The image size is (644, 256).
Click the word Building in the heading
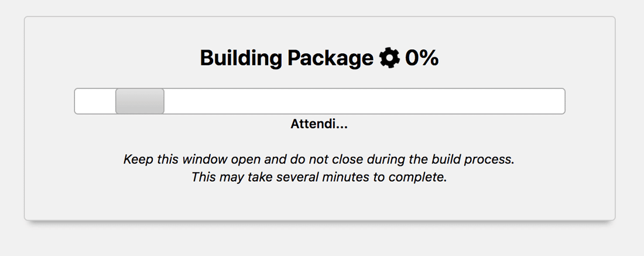tap(241, 59)
